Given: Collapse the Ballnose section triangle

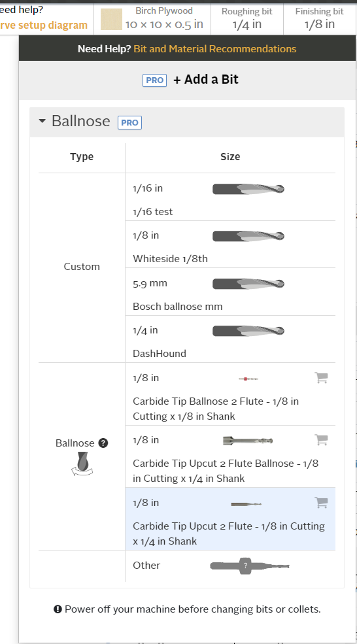Looking at the screenshot, I should 42,122.
